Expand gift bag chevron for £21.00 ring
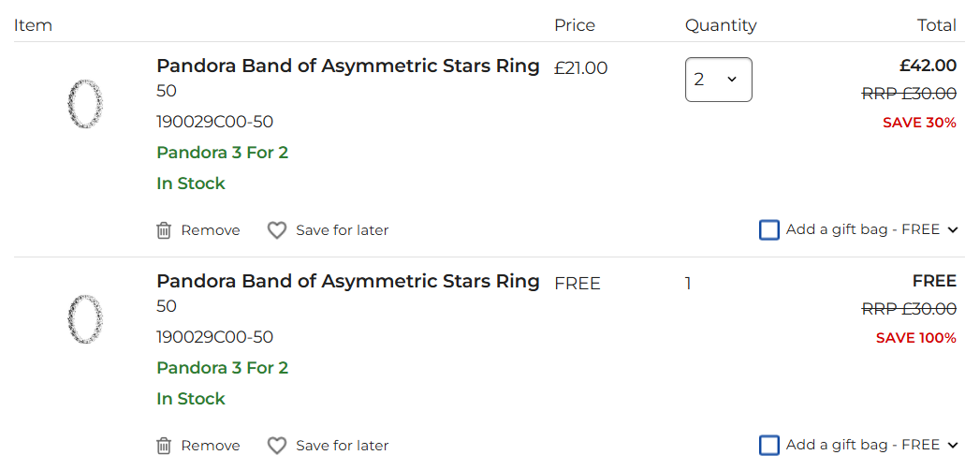980x470 pixels. [953, 230]
